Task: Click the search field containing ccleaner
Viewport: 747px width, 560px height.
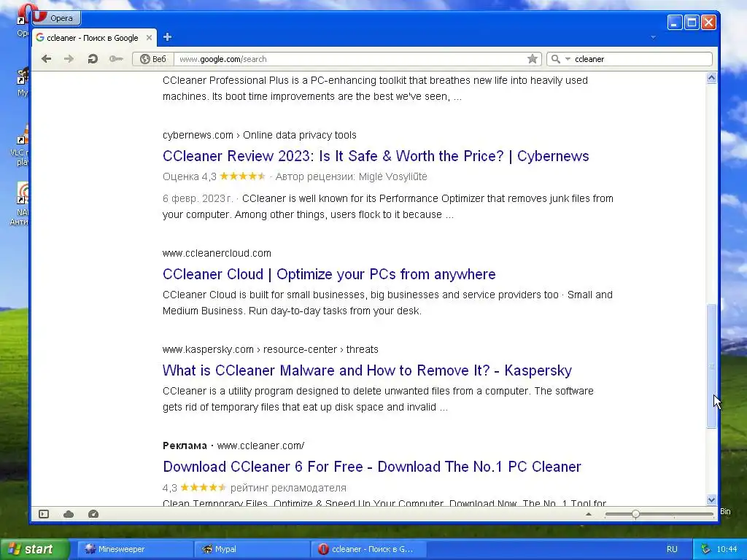Action: (642, 59)
